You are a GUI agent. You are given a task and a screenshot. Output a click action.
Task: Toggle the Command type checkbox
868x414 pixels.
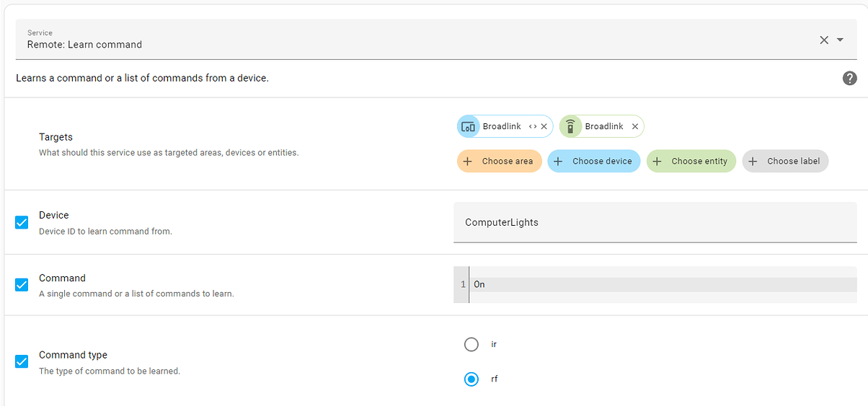(x=22, y=361)
